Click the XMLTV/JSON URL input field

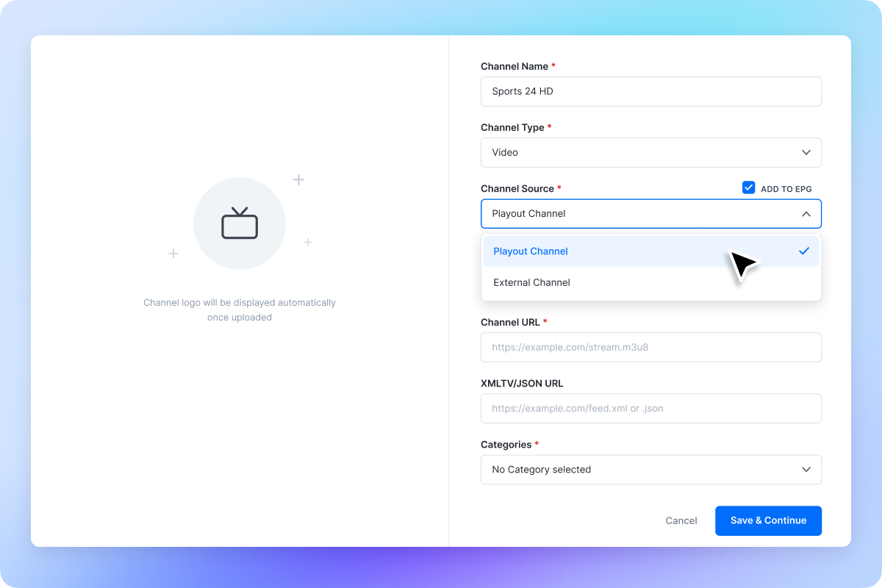(651, 409)
